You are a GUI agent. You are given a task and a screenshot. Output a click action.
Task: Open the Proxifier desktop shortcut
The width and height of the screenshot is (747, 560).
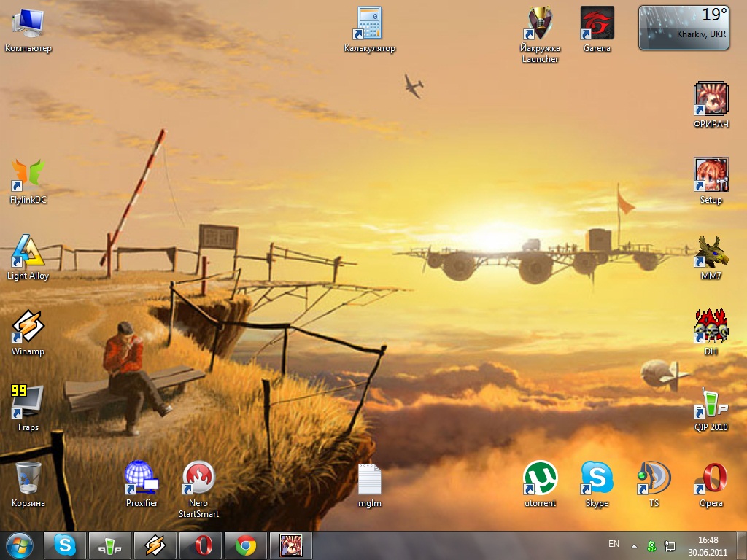pyautogui.click(x=142, y=484)
